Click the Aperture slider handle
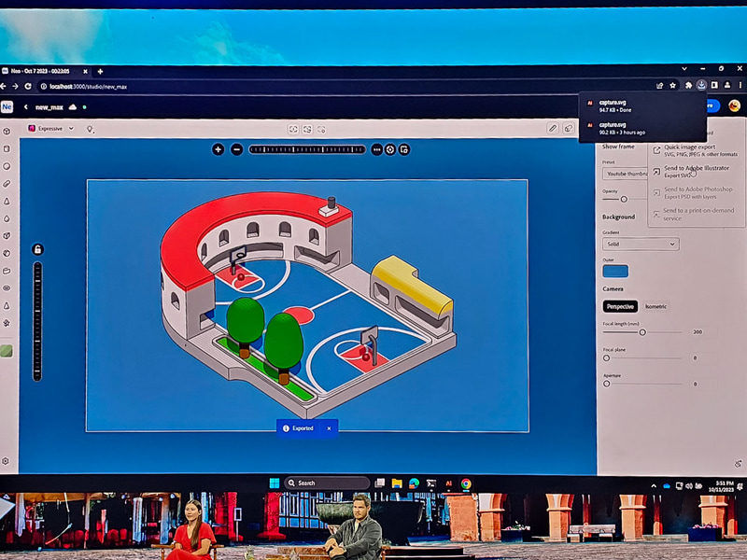Screen dimensions: 747x560 tap(606, 384)
